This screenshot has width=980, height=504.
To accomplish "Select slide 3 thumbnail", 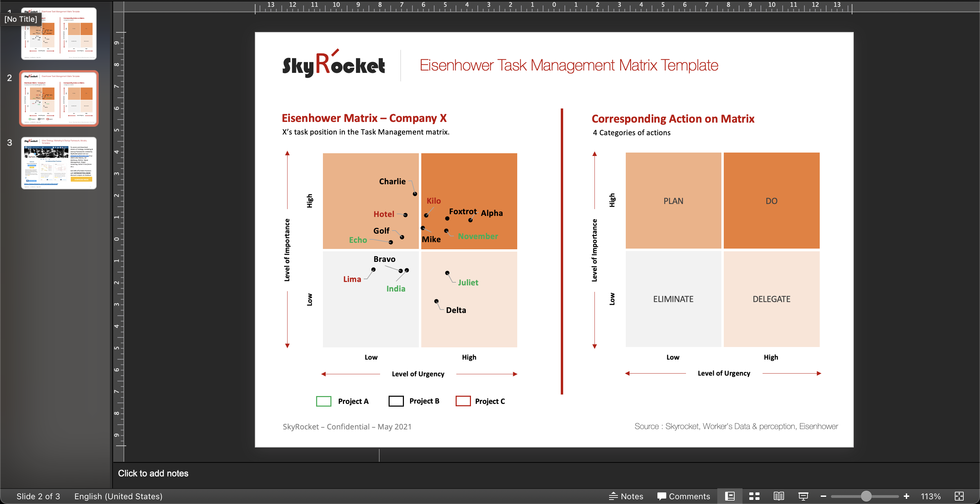I will tap(59, 163).
